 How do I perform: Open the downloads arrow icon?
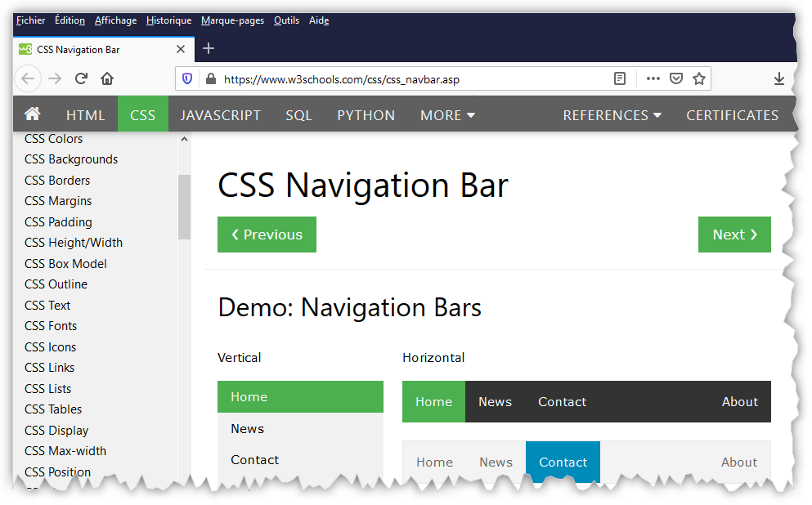tap(778, 78)
